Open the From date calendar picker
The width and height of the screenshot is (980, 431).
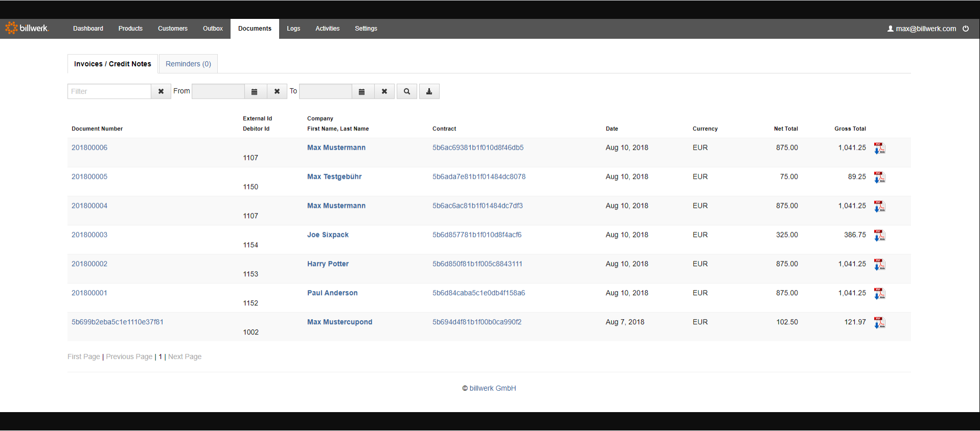pyautogui.click(x=255, y=91)
